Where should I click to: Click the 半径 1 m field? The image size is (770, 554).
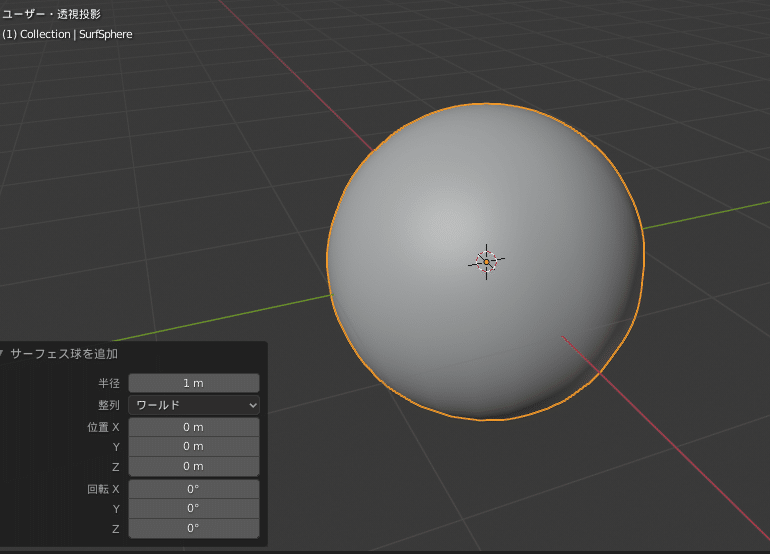pyautogui.click(x=194, y=383)
